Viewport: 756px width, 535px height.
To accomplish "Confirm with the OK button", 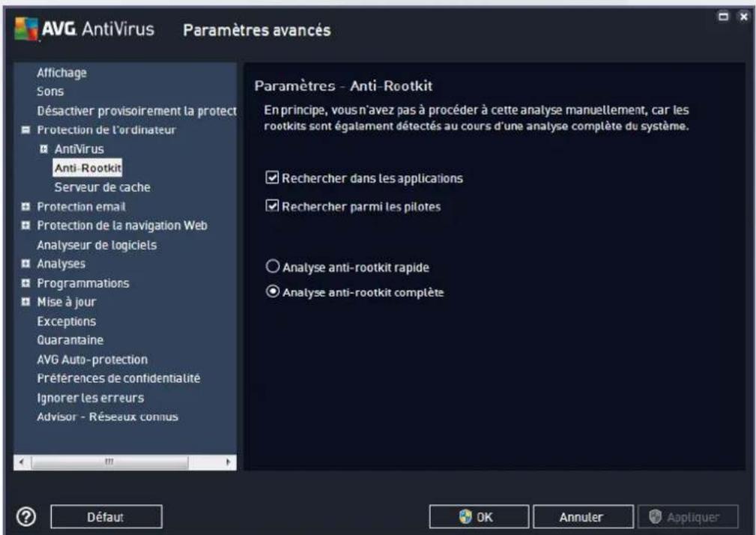I will tap(479, 517).
